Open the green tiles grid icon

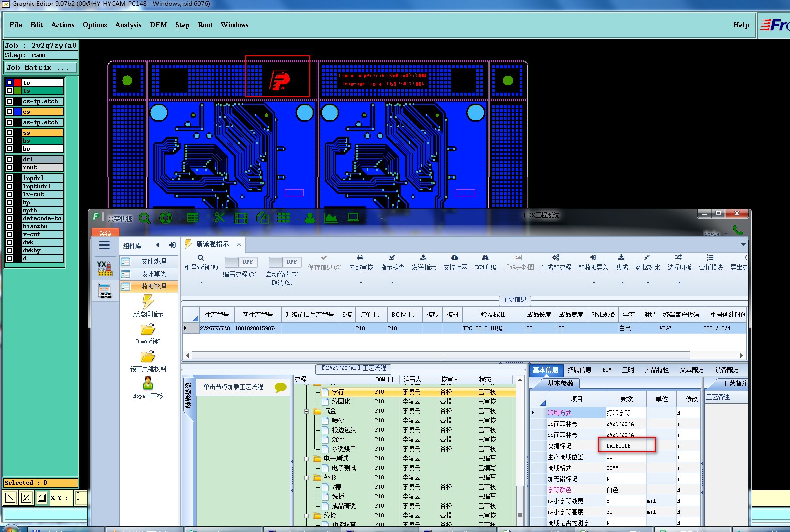click(x=284, y=218)
